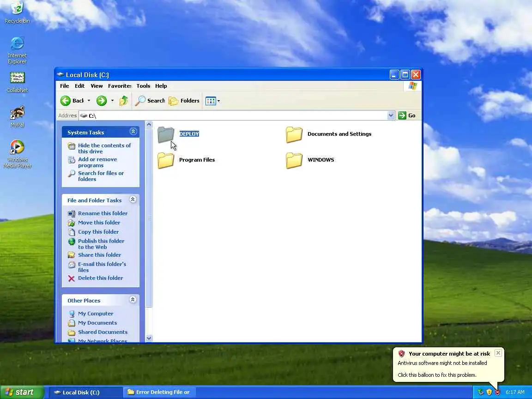Click Copy this folder
Screen dimensions: 532x399
pos(98,232)
